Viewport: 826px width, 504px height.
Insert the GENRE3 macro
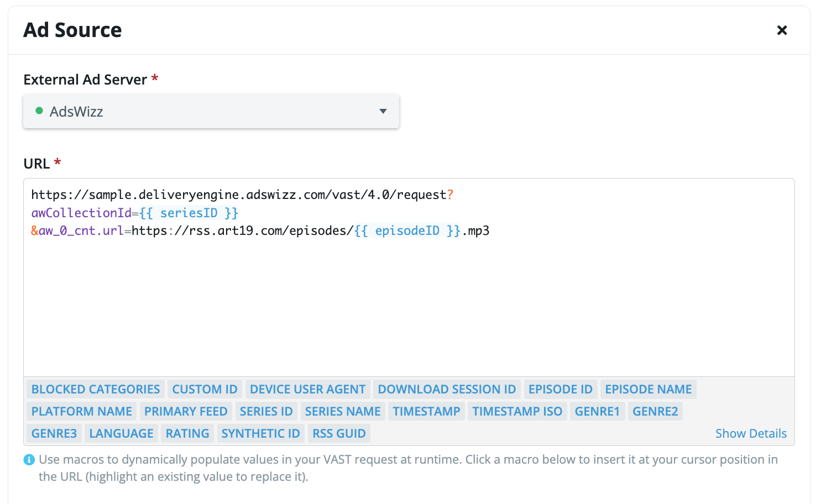[x=54, y=433]
